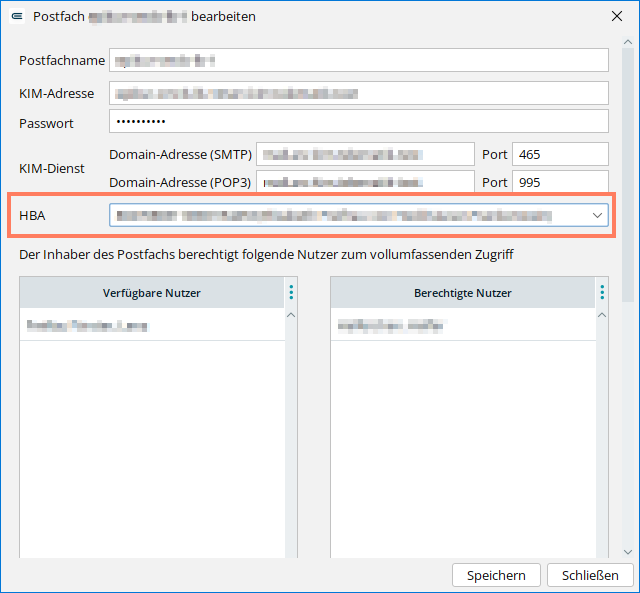This screenshot has height=593, width=640.
Task: Expand the HBA dropdown list
Action: click(x=597, y=215)
